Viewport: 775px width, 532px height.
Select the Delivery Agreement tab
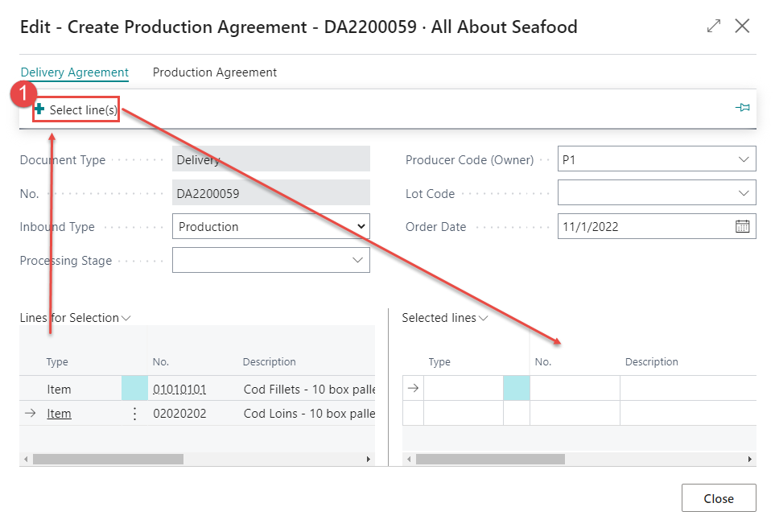[75, 72]
